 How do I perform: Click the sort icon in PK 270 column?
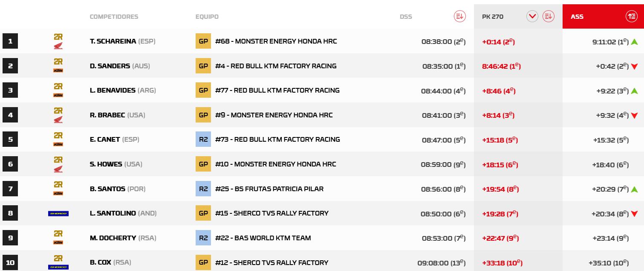coord(548,17)
